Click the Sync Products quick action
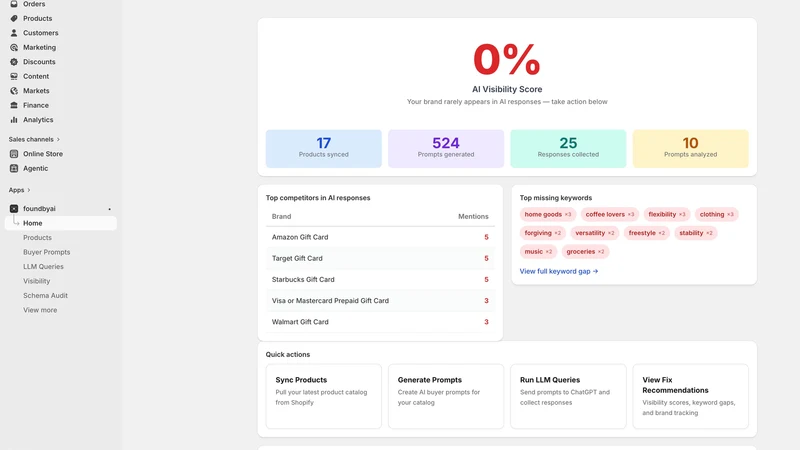This screenshot has width=800, height=450. [323, 396]
